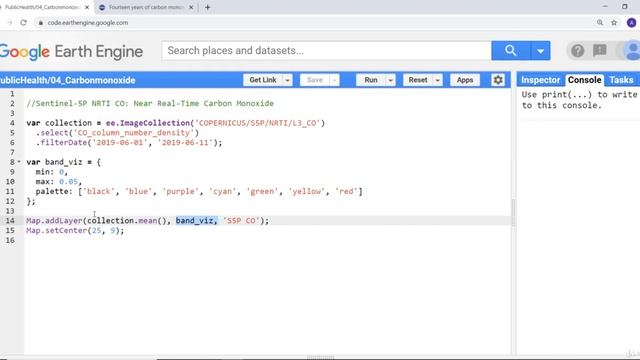This screenshot has height=360, width=640.
Task: Open the user account avatar
Action: (x=632, y=51)
